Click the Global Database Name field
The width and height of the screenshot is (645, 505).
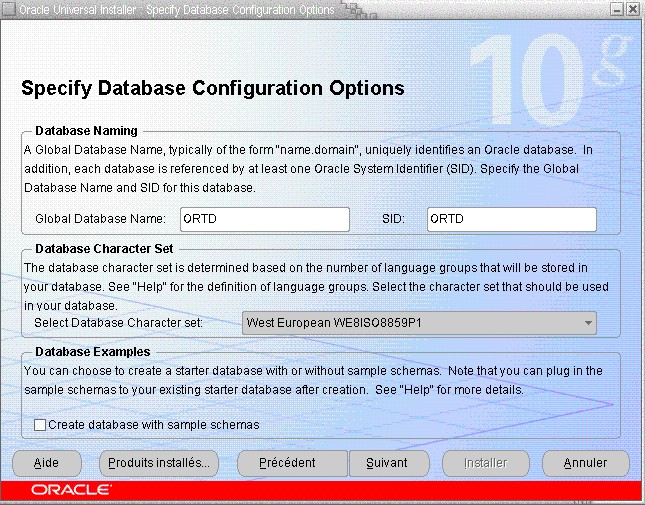(265, 218)
